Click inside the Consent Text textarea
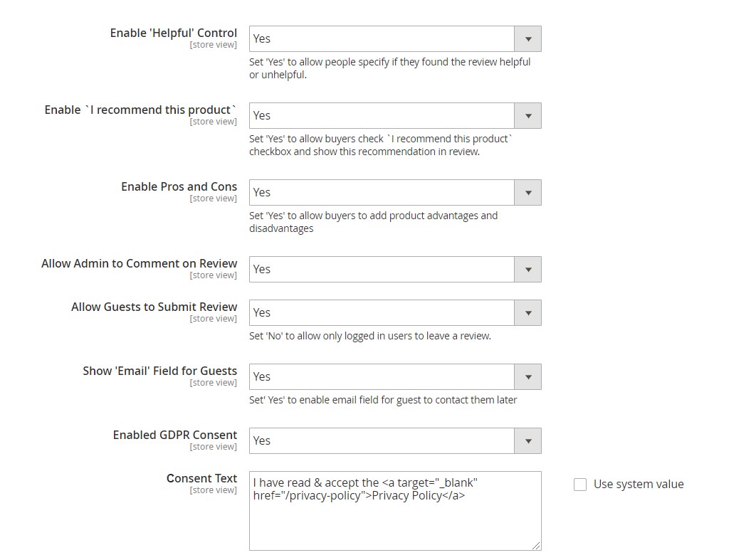The image size is (756, 555). pos(395,511)
